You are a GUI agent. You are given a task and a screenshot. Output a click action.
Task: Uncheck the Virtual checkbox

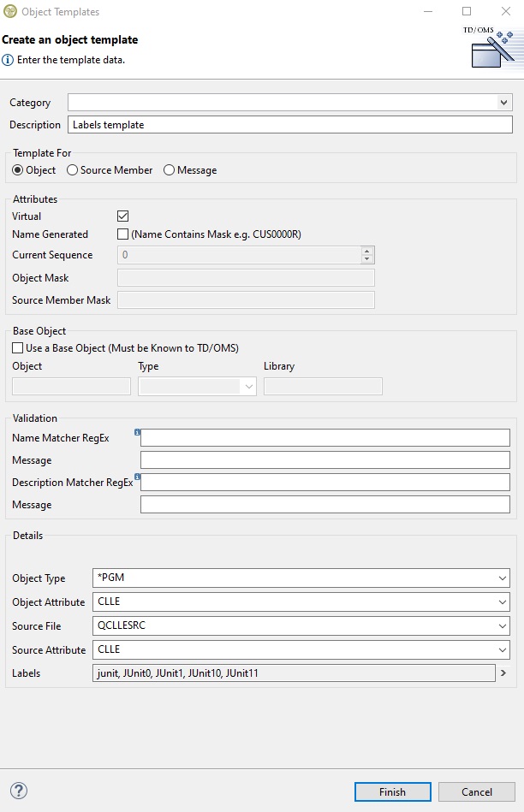[x=122, y=216]
